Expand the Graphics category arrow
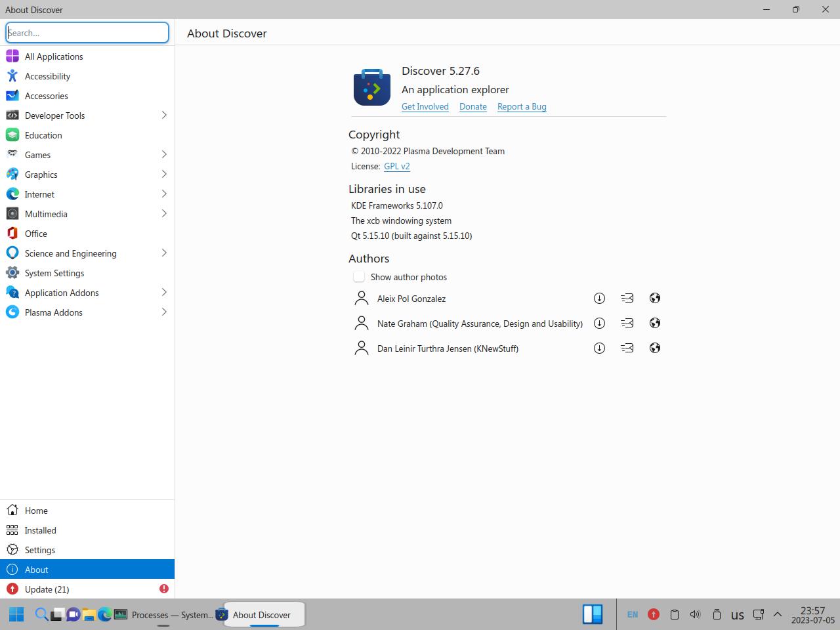 pyautogui.click(x=164, y=175)
